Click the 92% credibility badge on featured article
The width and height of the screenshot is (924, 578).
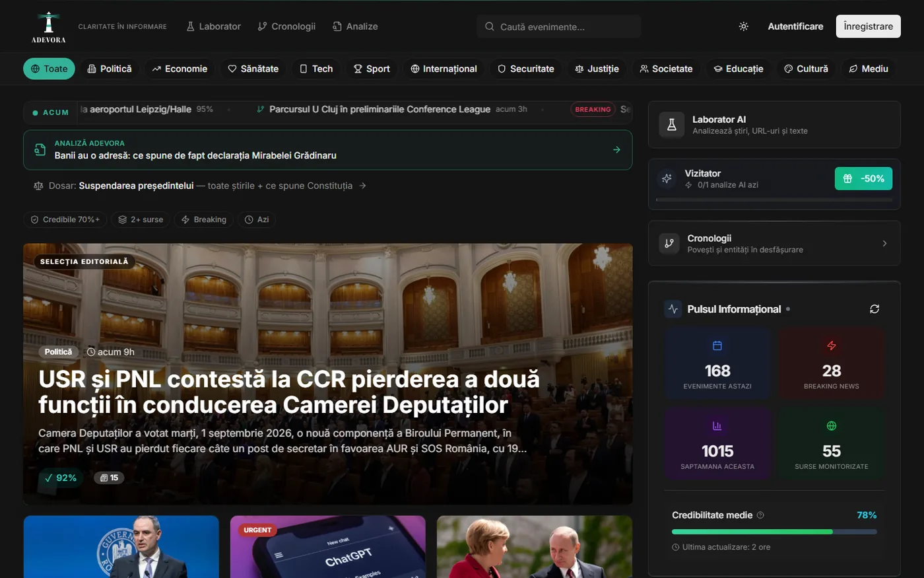tap(61, 478)
